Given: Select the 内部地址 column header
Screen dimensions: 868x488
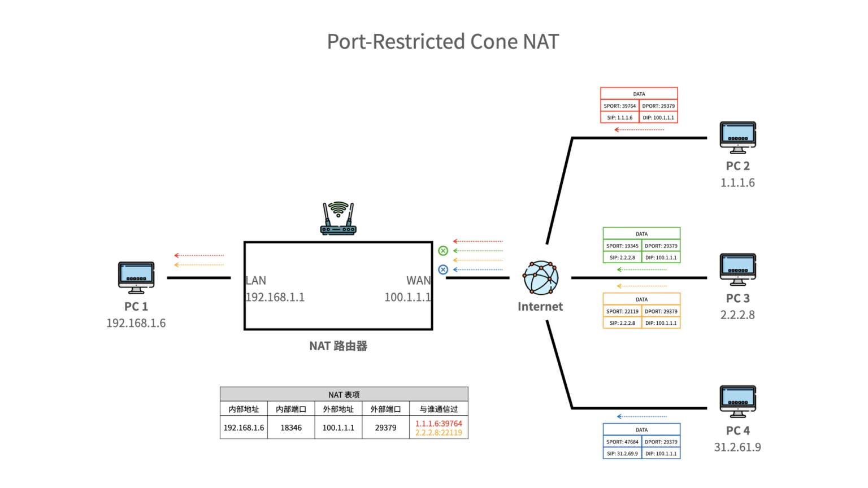Looking at the screenshot, I should coord(244,408).
